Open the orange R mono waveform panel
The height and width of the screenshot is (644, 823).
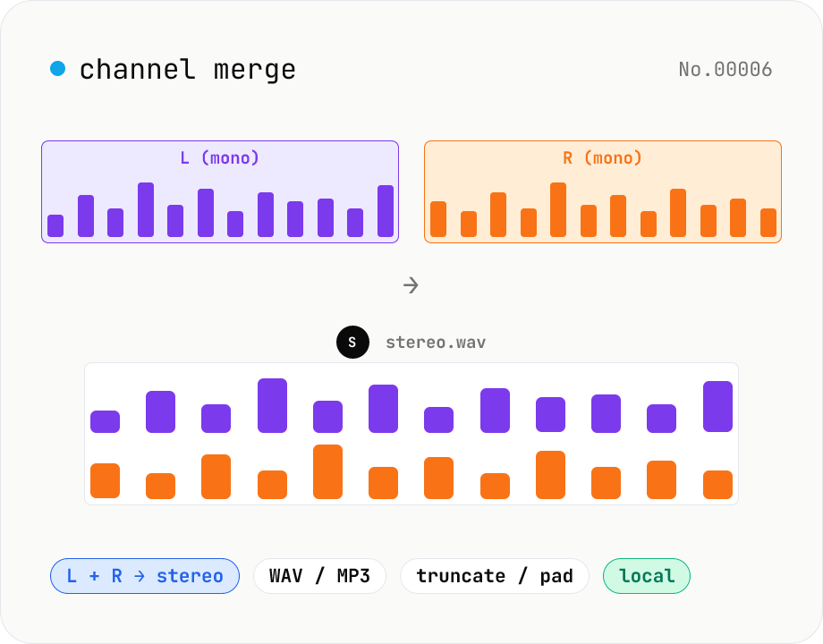point(603,191)
